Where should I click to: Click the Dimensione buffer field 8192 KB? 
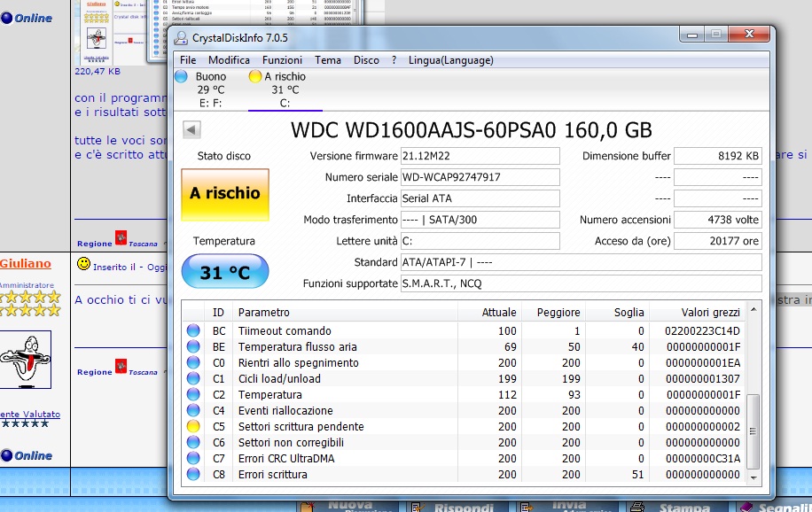point(718,156)
